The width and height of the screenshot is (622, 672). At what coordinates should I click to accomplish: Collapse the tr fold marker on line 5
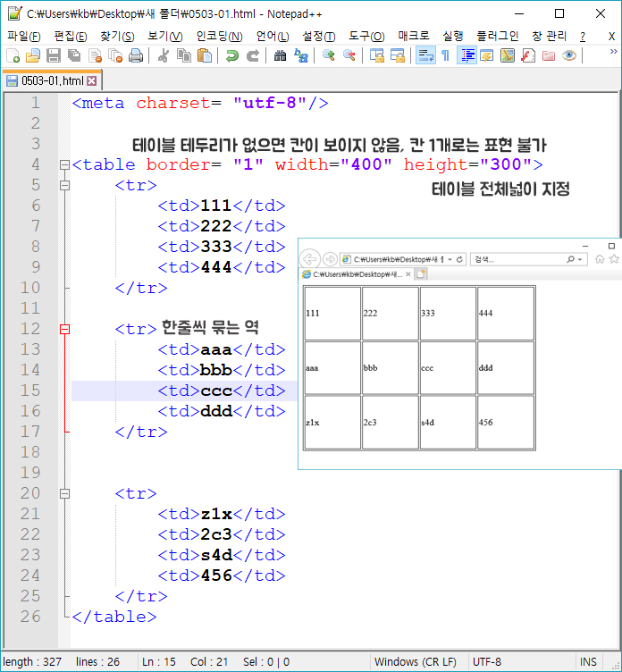(64, 185)
